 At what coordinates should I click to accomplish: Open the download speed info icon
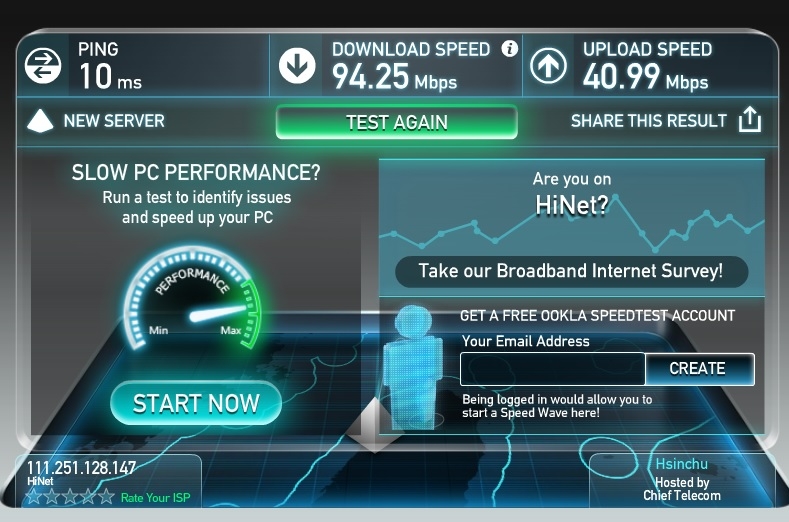click(x=509, y=48)
